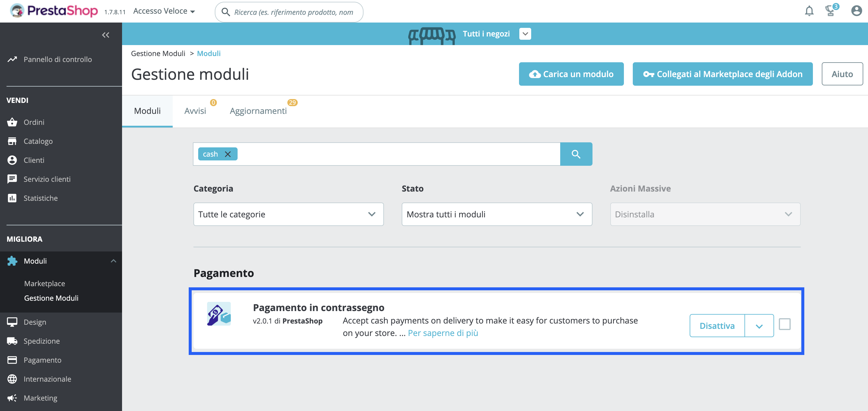
Task: Click the Pagamento credit card icon
Action: click(x=12, y=360)
